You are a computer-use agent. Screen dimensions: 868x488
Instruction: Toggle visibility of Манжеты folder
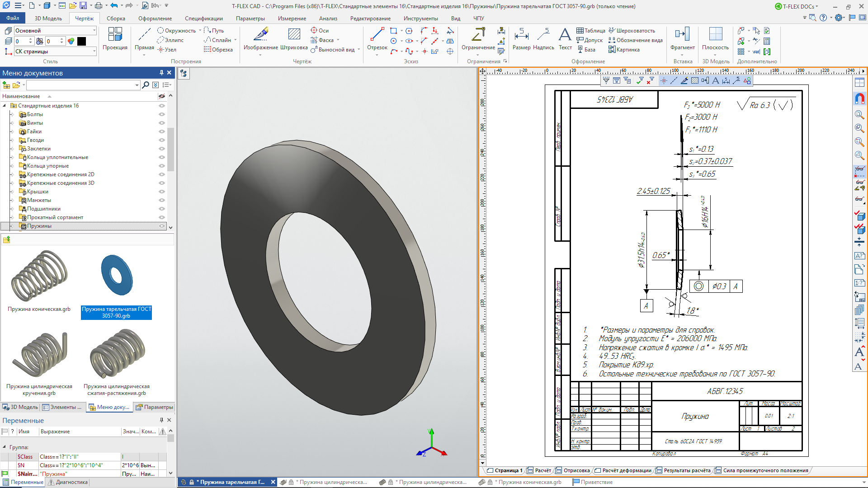click(x=161, y=200)
